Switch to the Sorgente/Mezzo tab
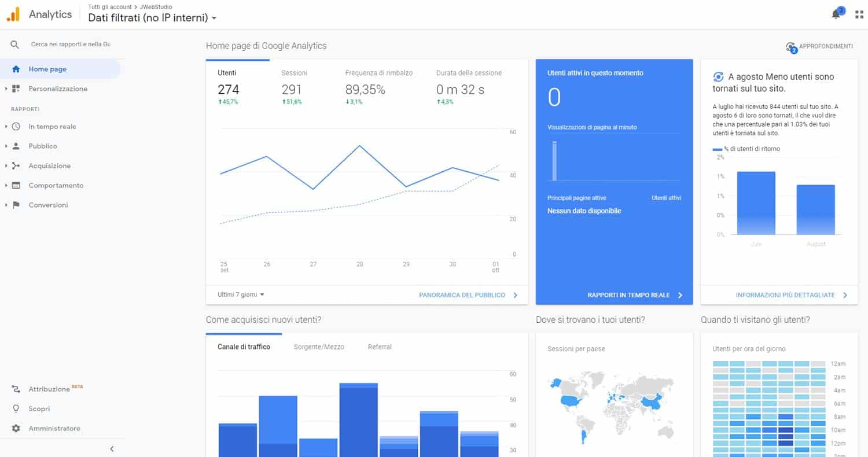The width and height of the screenshot is (868, 457). click(319, 347)
